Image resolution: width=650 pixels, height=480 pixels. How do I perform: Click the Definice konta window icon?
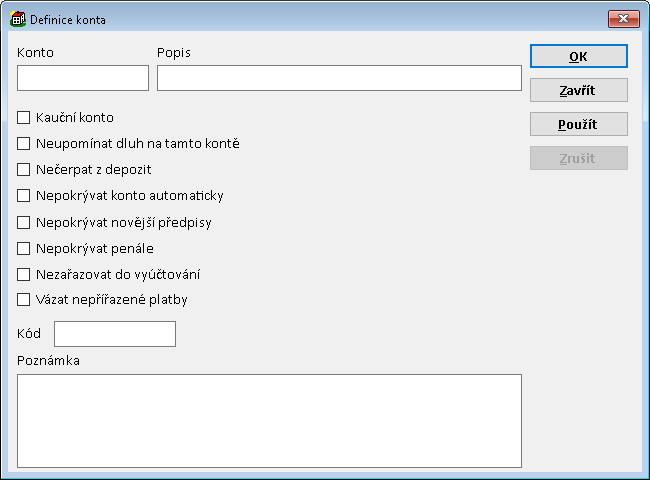pos(18,19)
